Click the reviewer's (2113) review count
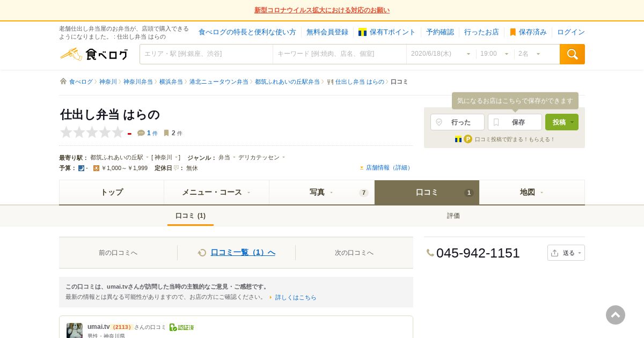Image resolution: width=644 pixels, height=338 pixels. (x=122, y=327)
